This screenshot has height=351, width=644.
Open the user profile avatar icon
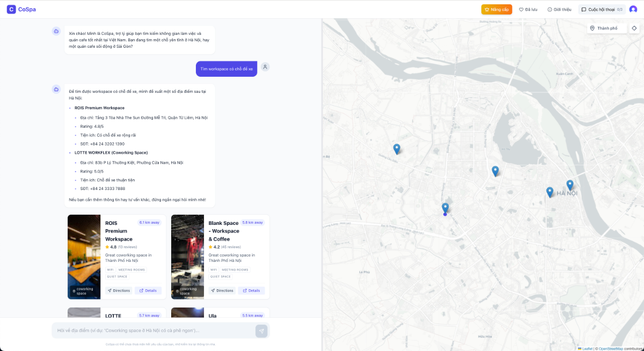pos(633,9)
